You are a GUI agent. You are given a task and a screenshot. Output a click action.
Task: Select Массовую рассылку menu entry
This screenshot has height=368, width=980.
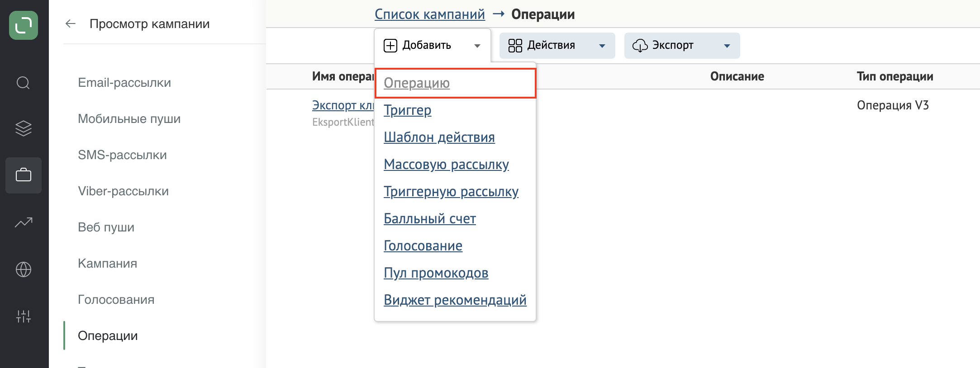[x=446, y=165]
